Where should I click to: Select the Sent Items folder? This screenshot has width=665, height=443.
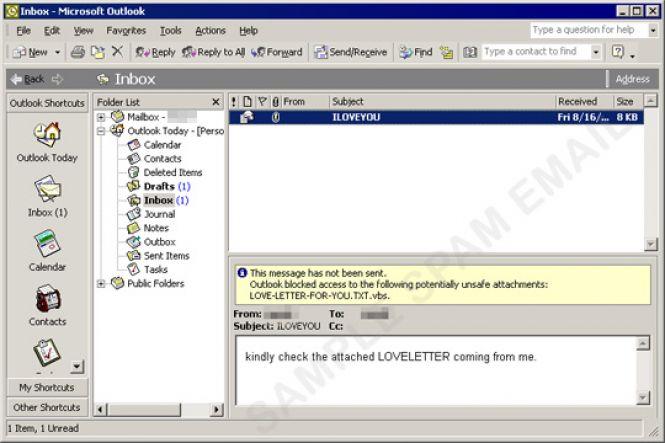click(x=166, y=256)
